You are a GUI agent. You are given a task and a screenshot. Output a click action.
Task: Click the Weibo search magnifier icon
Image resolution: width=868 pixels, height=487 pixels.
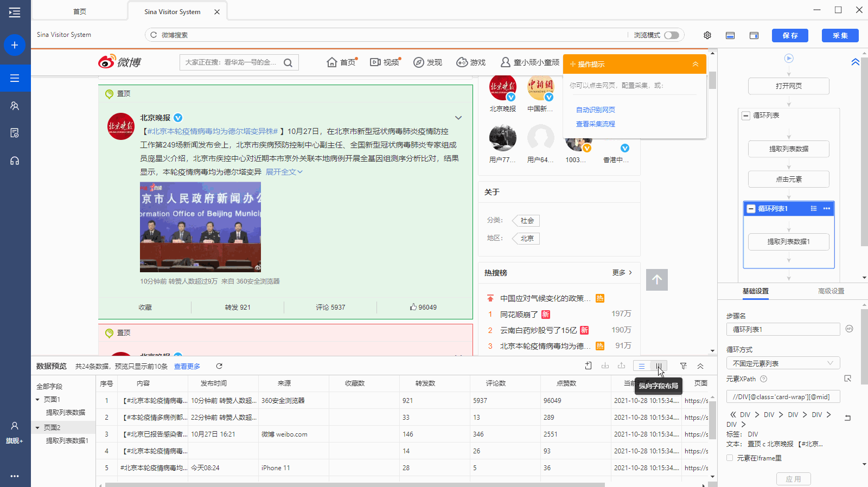click(288, 63)
